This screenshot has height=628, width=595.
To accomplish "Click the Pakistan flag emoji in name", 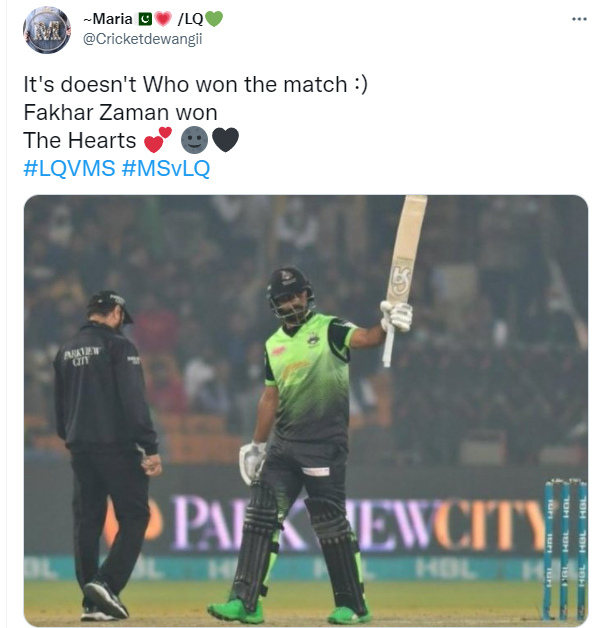I will (145, 19).
